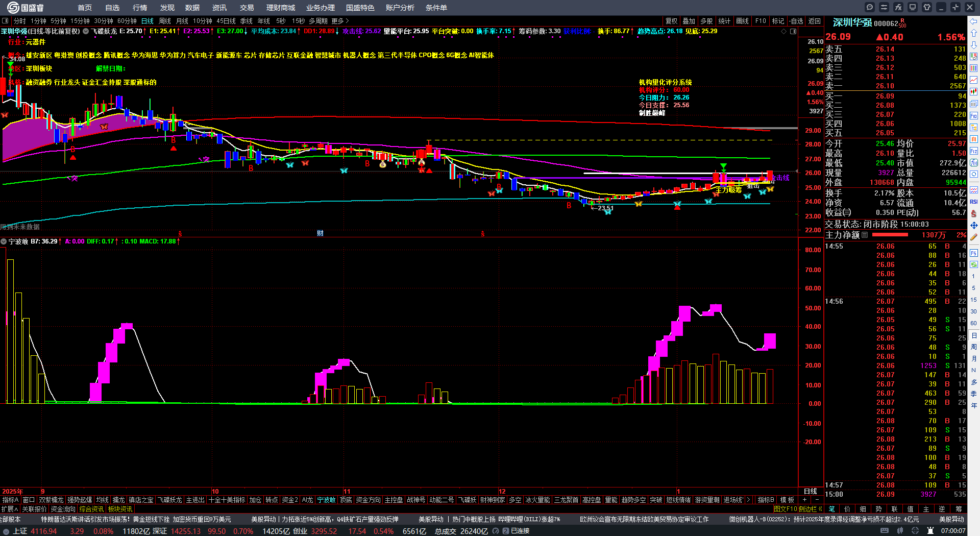Image resolution: width=980 pixels, height=536 pixels.
Task: Open the 交易 menu
Action: 247,8
